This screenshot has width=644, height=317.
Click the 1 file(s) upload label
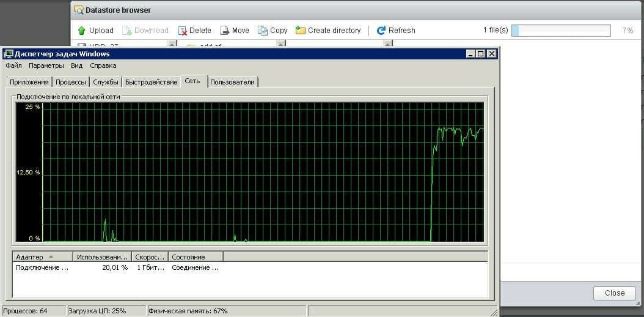point(496,30)
